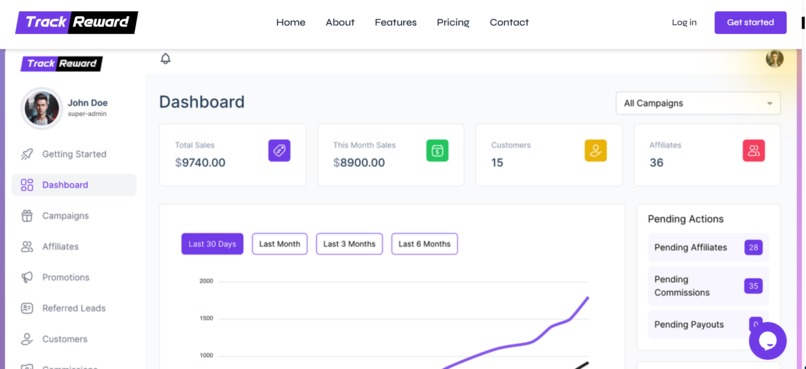
Task: Click the Total Sales tag icon
Action: pos(279,151)
